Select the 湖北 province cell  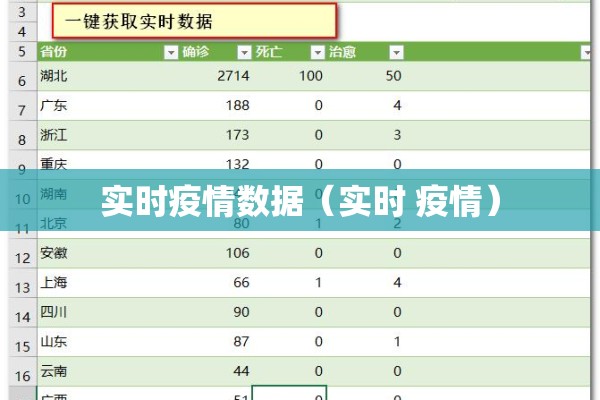coord(108,76)
